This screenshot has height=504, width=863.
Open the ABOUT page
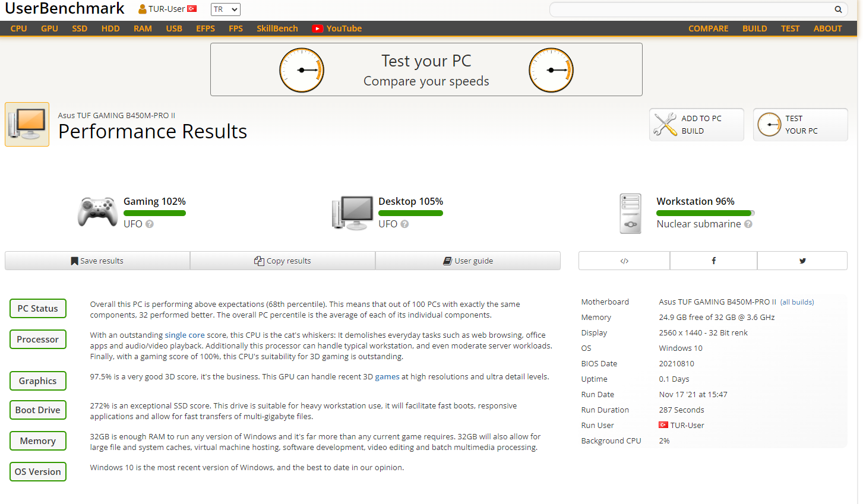coord(828,28)
